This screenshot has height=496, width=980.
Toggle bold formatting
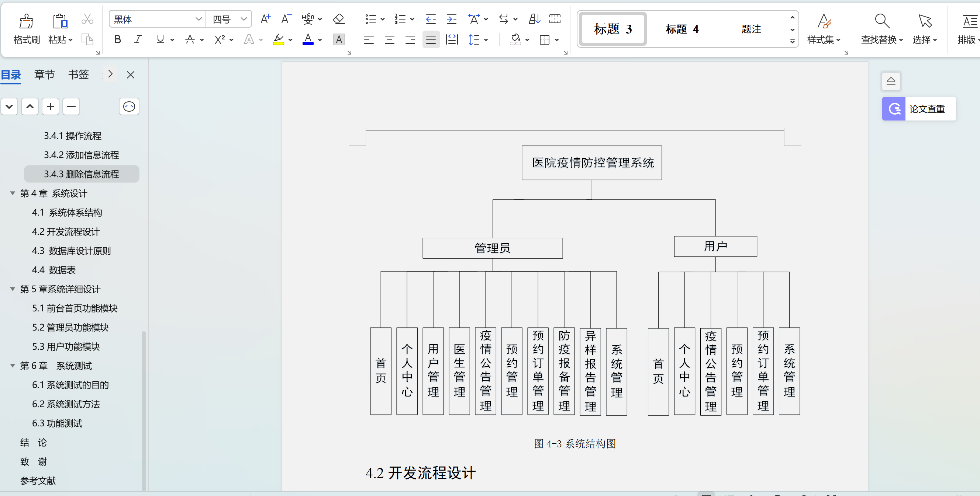point(117,39)
